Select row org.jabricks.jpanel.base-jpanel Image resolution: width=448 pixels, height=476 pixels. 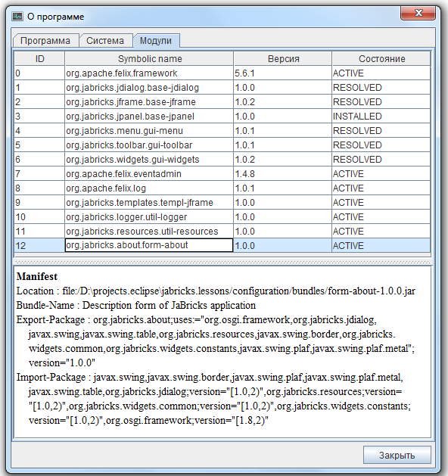click(222, 117)
